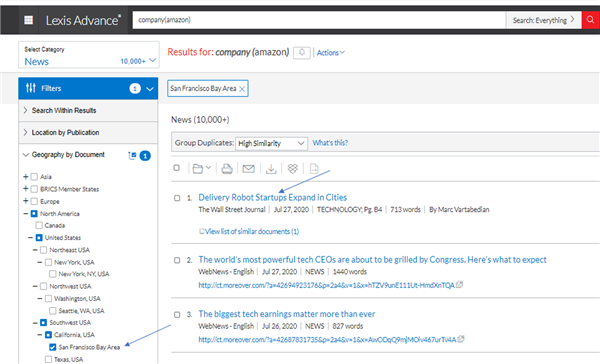The height and width of the screenshot is (364, 600).
Task: Collapse the Filters panel chevron
Action: [150, 89]
